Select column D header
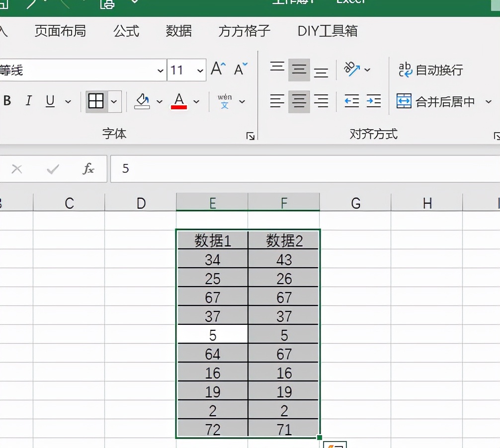 140,203
